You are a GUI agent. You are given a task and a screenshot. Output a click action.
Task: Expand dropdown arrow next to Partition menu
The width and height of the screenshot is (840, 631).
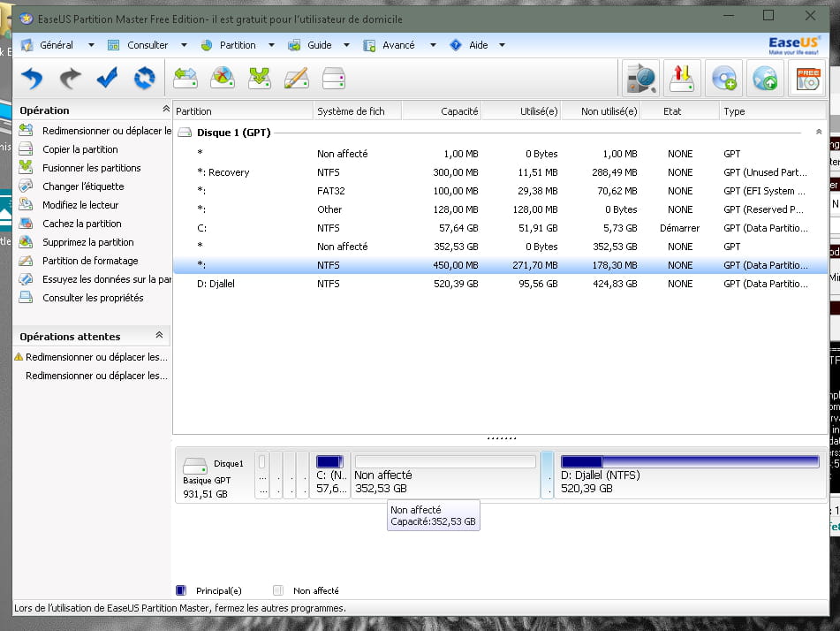271,45
